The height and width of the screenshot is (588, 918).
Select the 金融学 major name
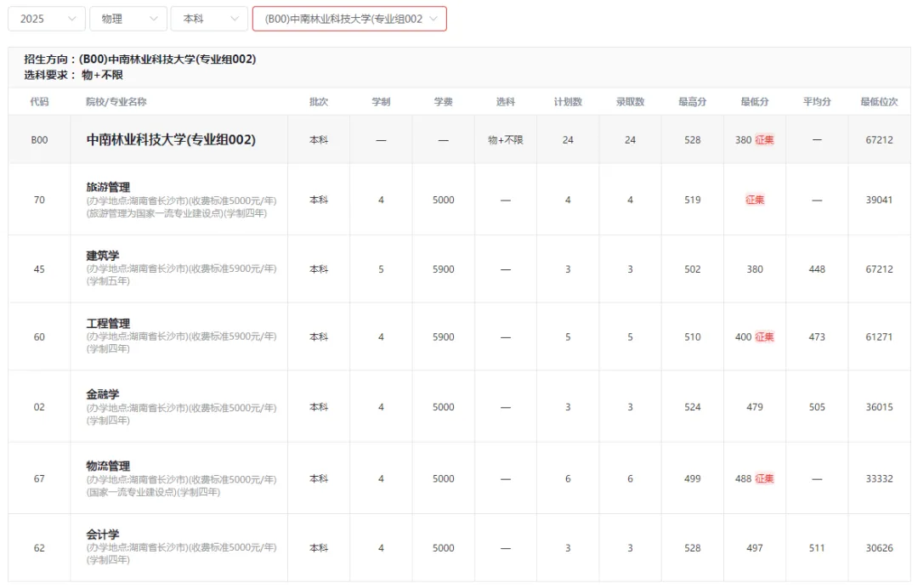103,394
